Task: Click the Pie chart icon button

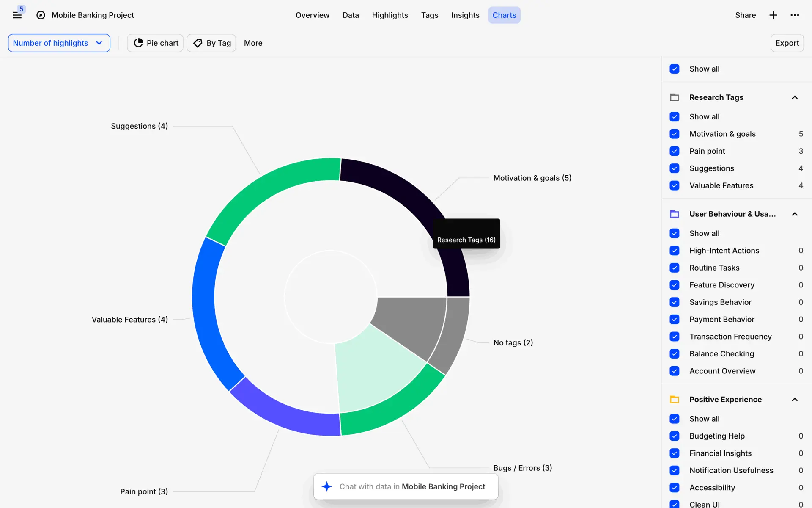Action: tap(138, 43)
